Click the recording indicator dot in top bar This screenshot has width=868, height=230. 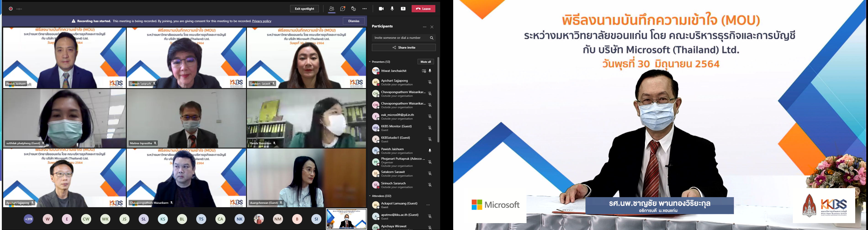click(11, 9)
